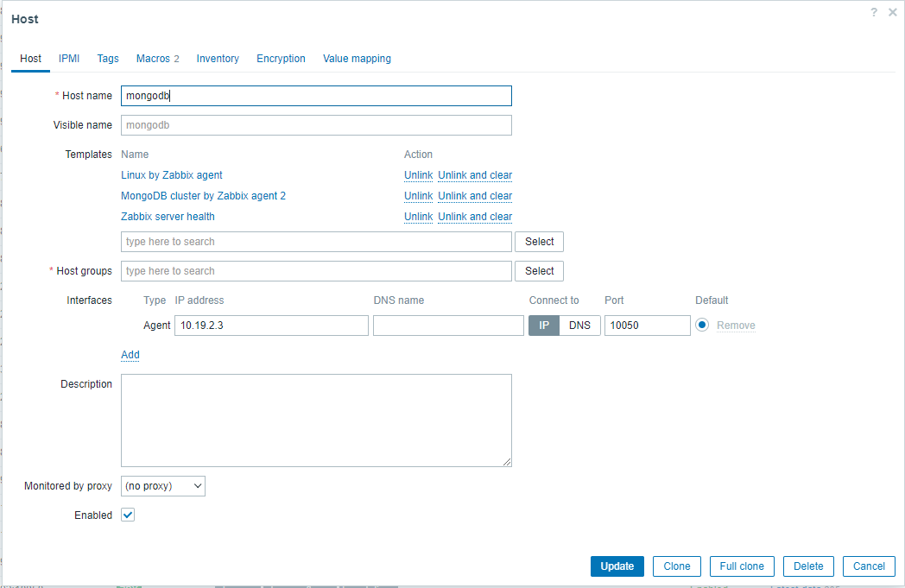Open the help question mark icon
Viewport: 905px width, 588px height.
tap(874, 12)
